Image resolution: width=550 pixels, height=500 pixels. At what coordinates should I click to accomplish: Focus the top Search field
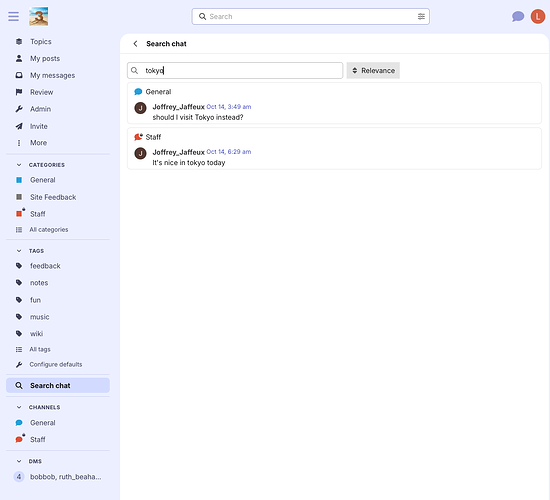pyautogui.click(x=310, y=16)
